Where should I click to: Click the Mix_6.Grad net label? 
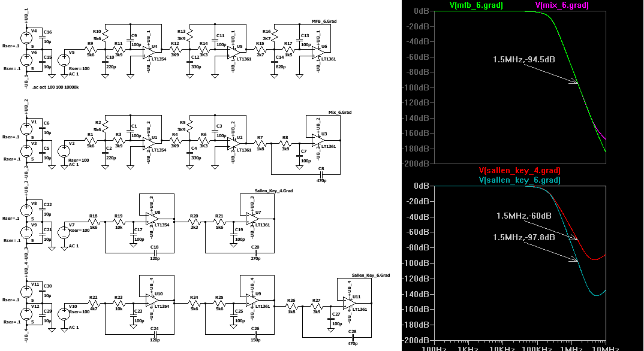point(340,113)
